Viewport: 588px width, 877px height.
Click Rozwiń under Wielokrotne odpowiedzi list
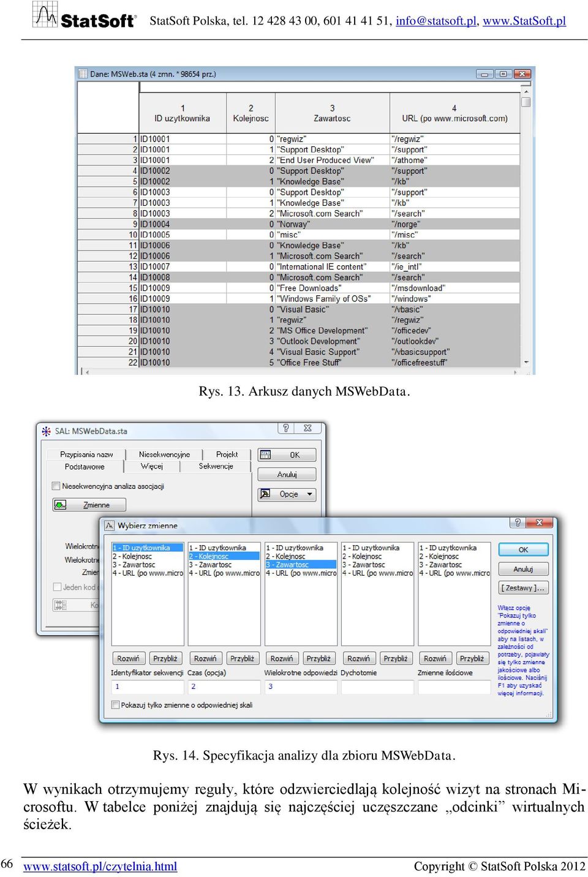(x=282, y=659)
